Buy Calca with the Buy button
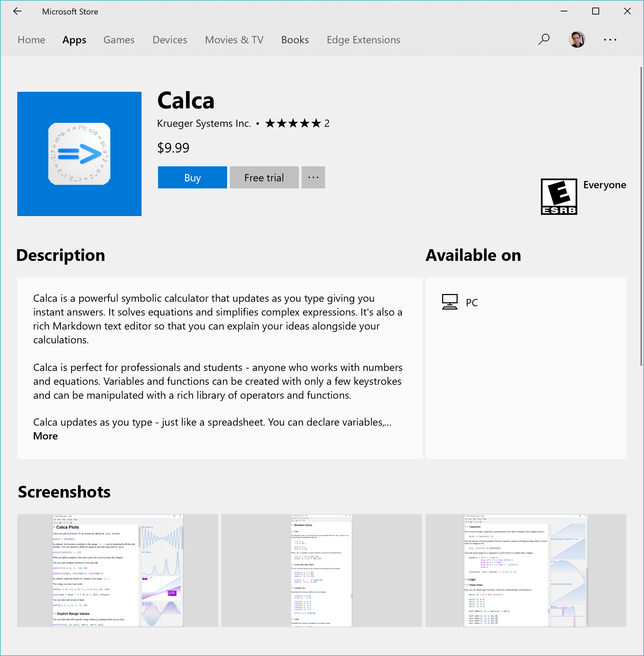Image resolution: width=644 pixels, height=656 pixels. pyautogui.click(x=193, y=177)
